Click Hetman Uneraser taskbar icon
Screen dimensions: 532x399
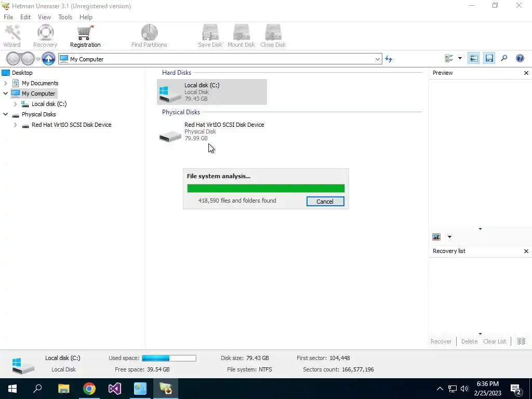click(x=166, y=389)
